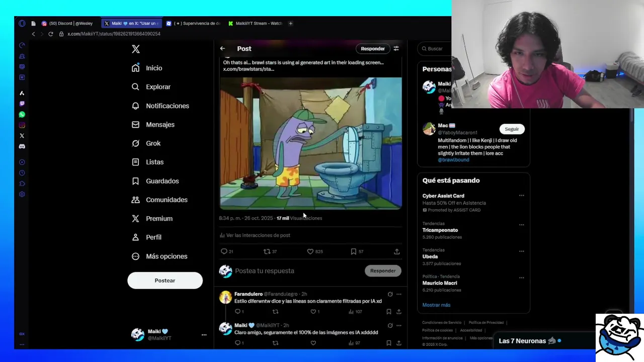
Task: Open X panel in the browser sidebar
Action: (x=22, y=136)
